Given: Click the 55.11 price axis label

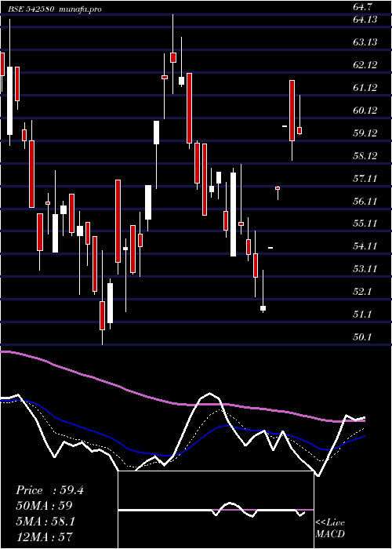Looking at the screenshot, I should tap(365, 223).
